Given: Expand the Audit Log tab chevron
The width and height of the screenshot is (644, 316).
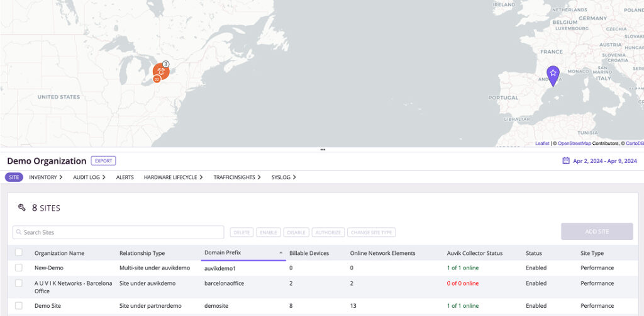Looking at the screenshot, I should click(x=104, y=177).
